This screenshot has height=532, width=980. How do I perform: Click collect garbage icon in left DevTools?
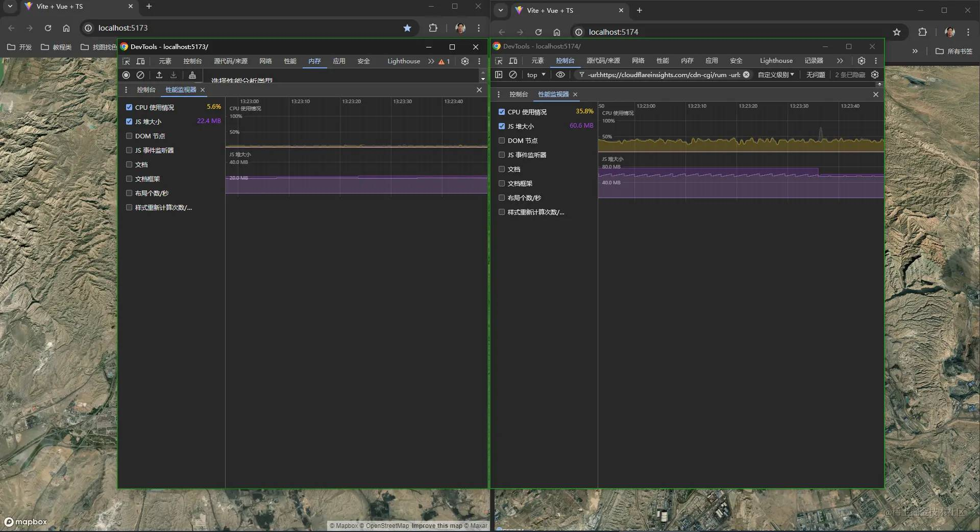192,75
